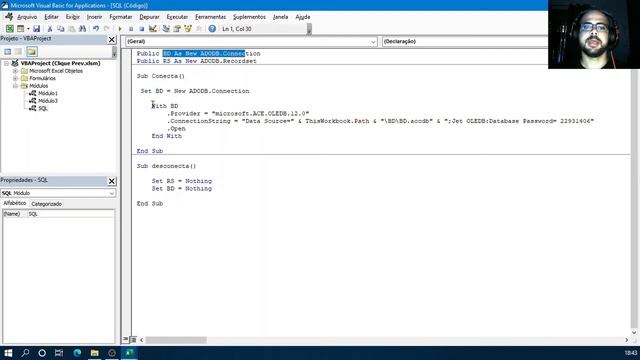Open the Formatar menu
The width and height of the screenshot is (640, 360).
pos(121,17)
